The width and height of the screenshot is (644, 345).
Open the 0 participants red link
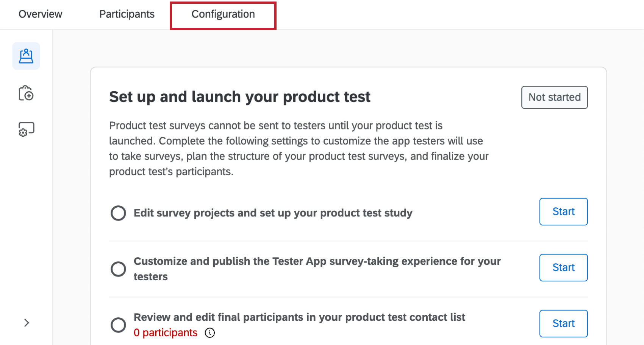165,333
